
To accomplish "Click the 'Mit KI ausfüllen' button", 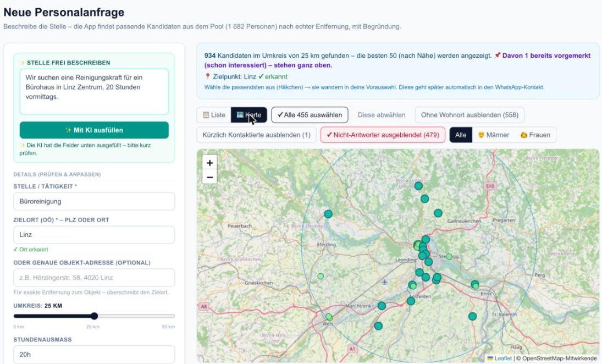I will click(x=94, y=130).
